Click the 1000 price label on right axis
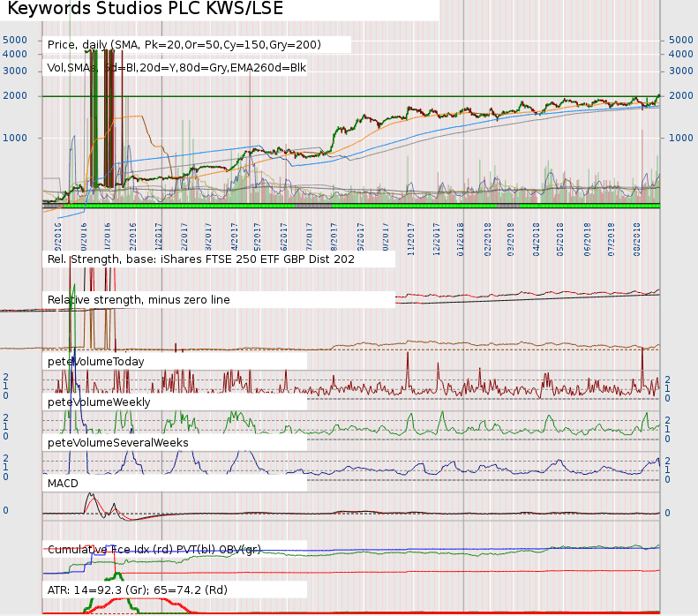 coord(680,138)
